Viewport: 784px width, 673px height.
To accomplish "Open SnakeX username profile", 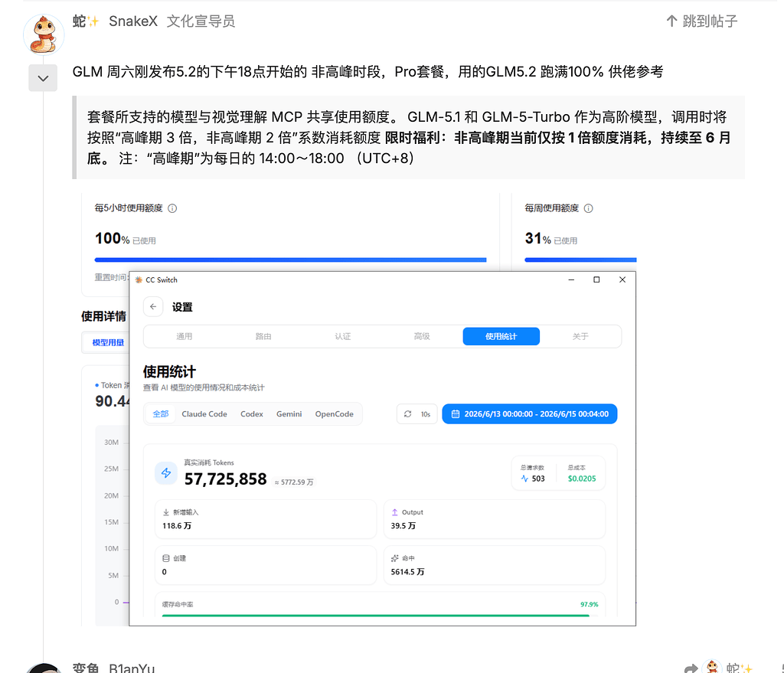I will (133, 21).
